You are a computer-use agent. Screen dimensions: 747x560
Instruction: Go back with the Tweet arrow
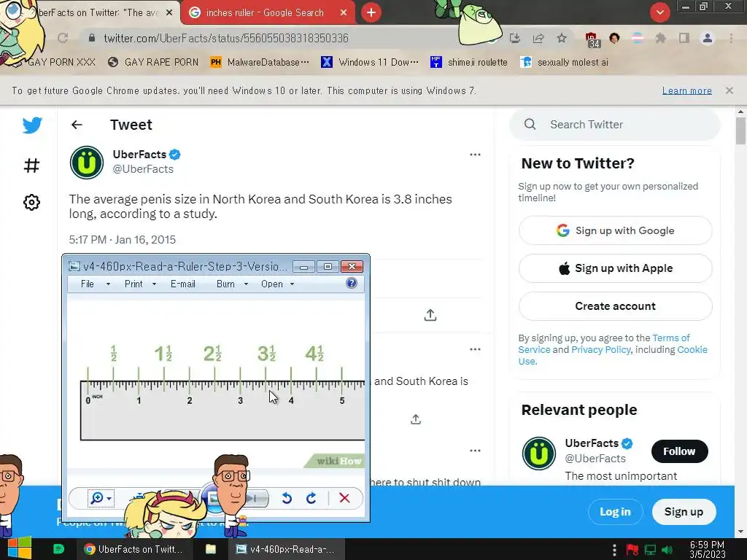click(77, 125)
